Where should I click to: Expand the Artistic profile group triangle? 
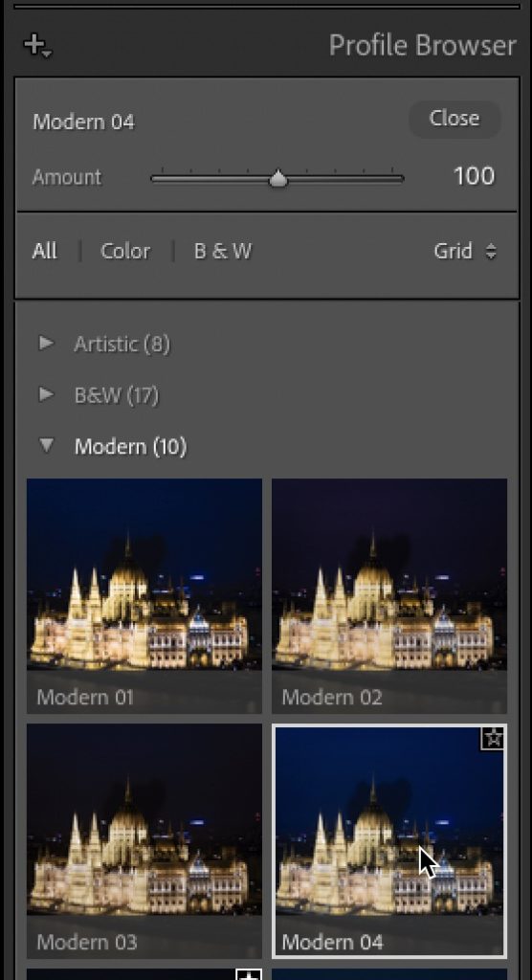(x=46, y=344)
